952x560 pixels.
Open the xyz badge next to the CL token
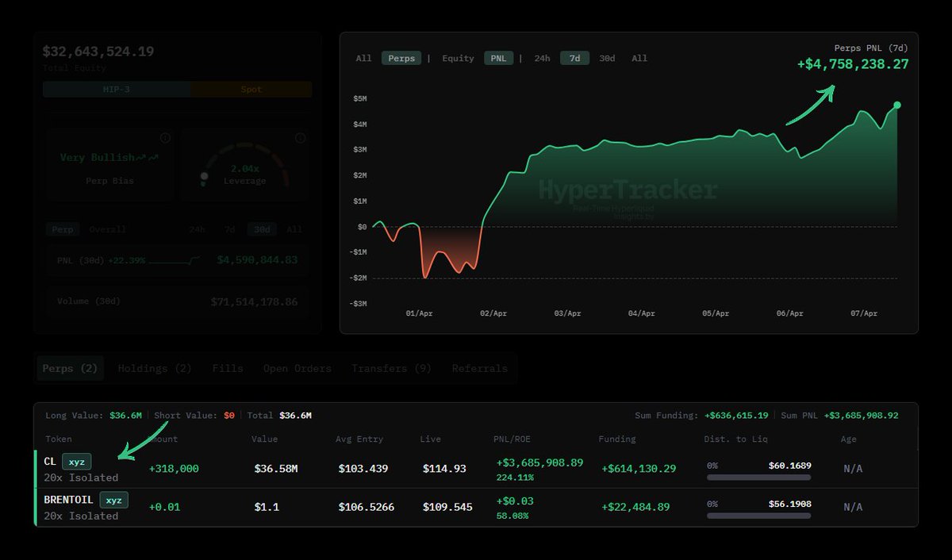(76, 461)
